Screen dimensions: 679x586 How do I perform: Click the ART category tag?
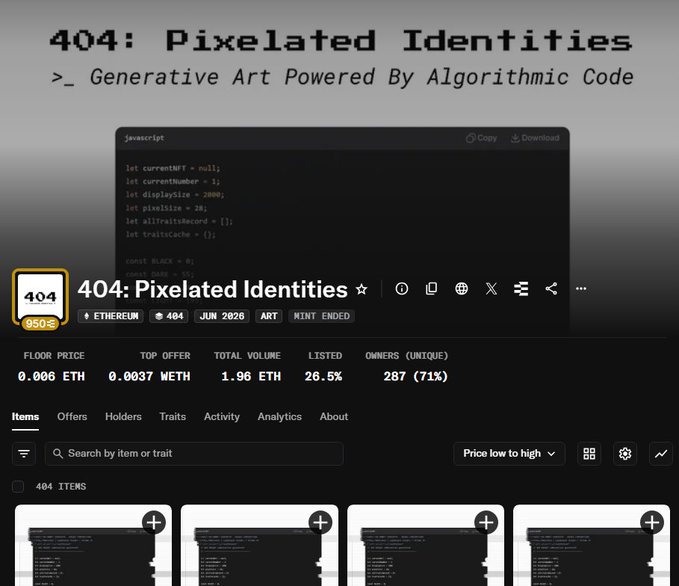point(269,316)
